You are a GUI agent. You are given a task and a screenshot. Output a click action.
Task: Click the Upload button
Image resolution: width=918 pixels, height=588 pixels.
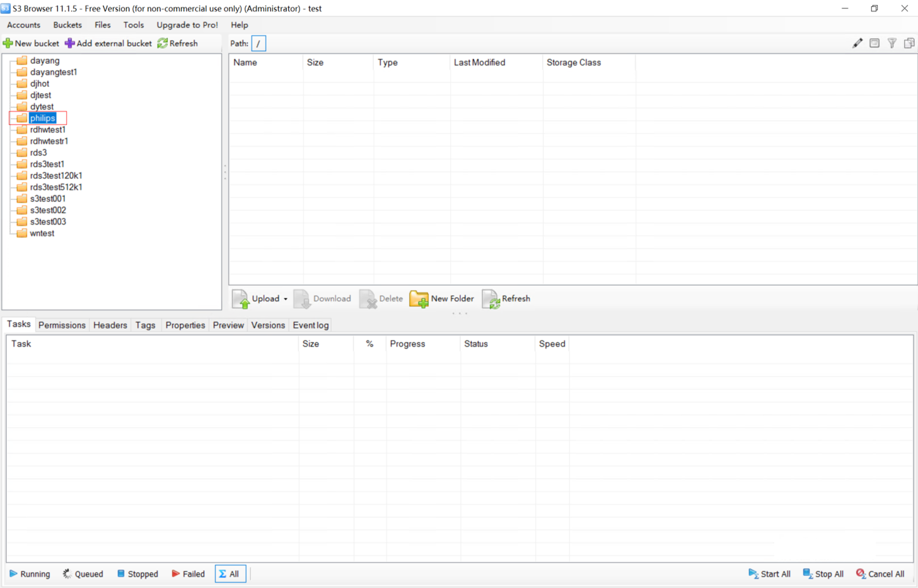255,299
